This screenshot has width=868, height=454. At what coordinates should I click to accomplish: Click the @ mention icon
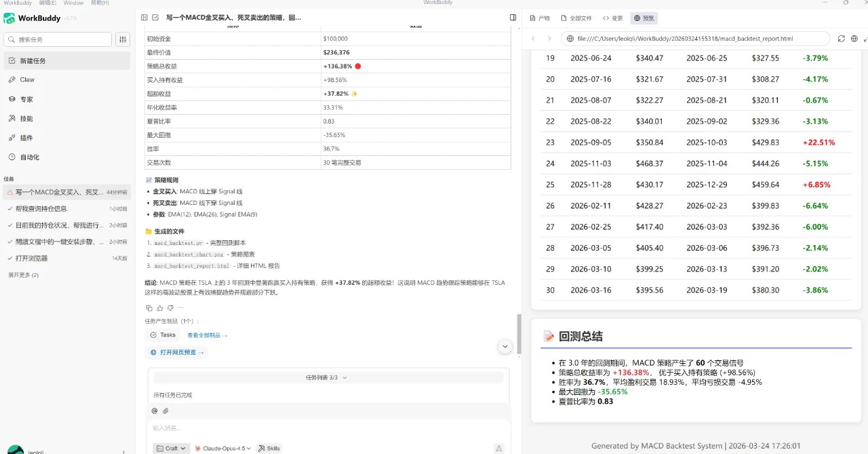tap(155, 411)
